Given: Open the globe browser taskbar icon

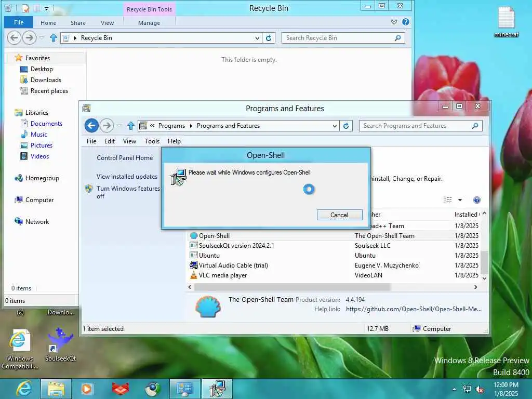Looking at the screenshot, I should pos(152,389).
